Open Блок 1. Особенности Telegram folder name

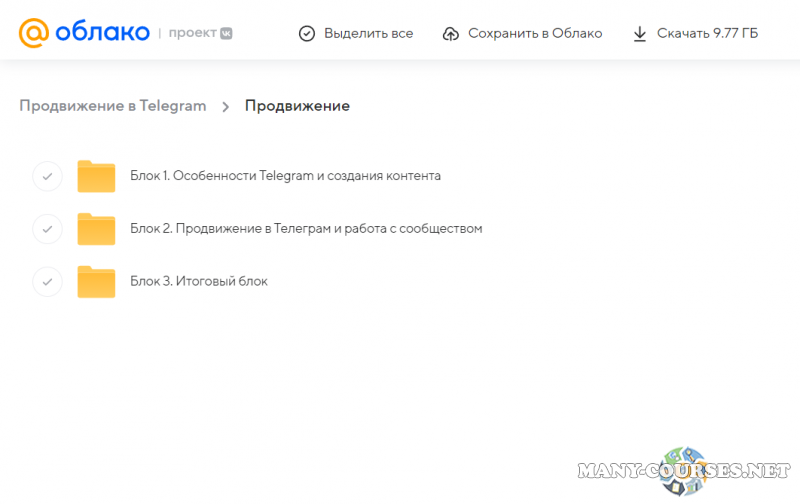click(285, 176)
